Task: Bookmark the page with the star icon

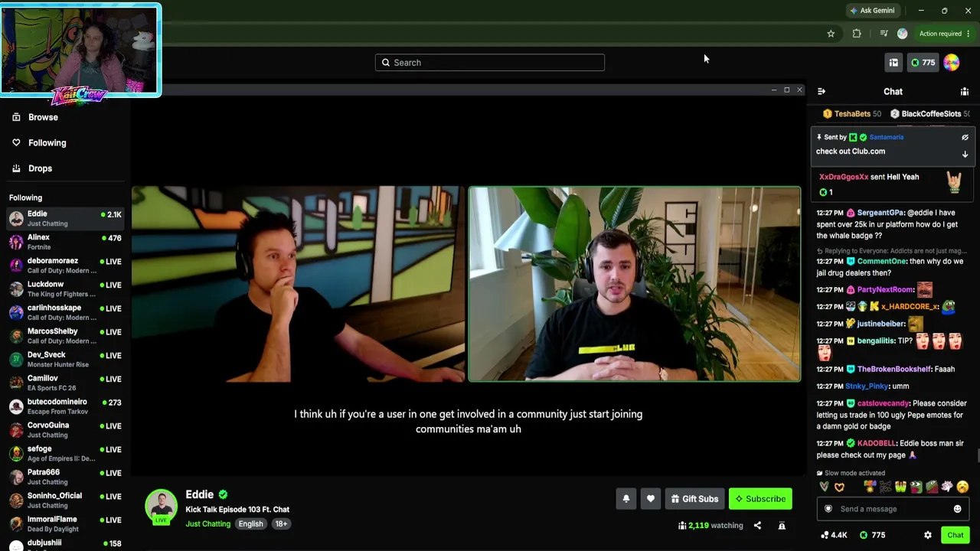Action: click(831, 34)
